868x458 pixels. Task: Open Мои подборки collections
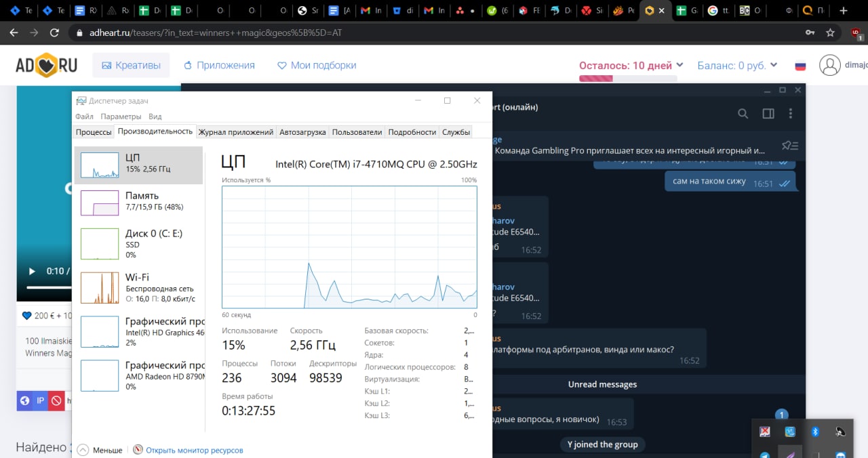click(317, 65)
